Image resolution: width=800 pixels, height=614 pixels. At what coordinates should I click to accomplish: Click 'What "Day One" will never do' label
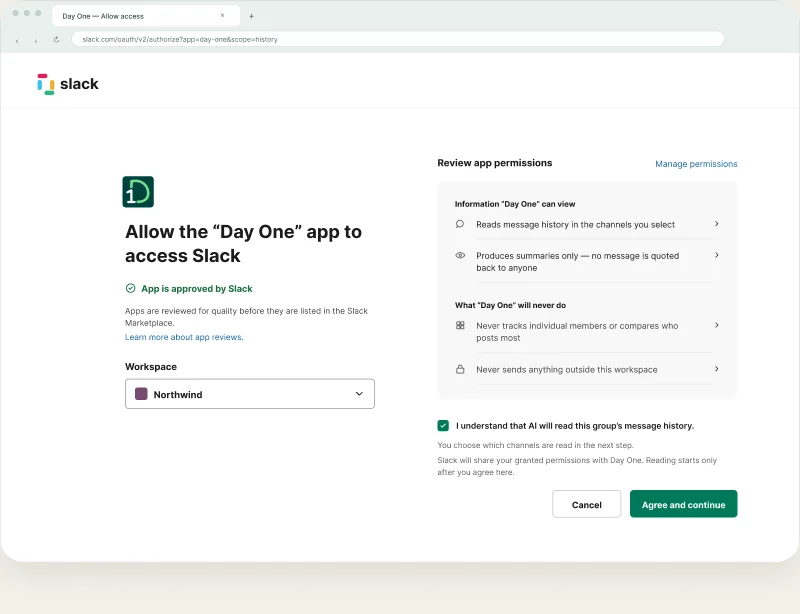[510, 305]
